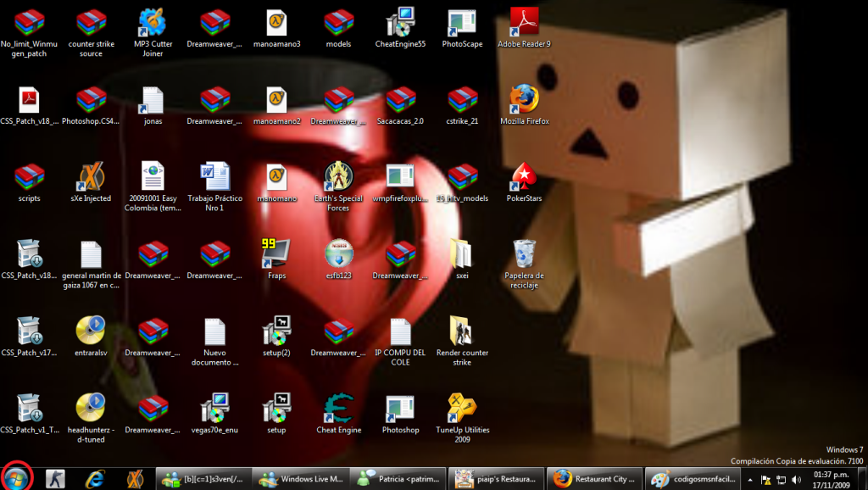The image size is (868, 490).
Task: Switch to piaip's Restaura... taskbar window
Action: (x=496, y=479)
